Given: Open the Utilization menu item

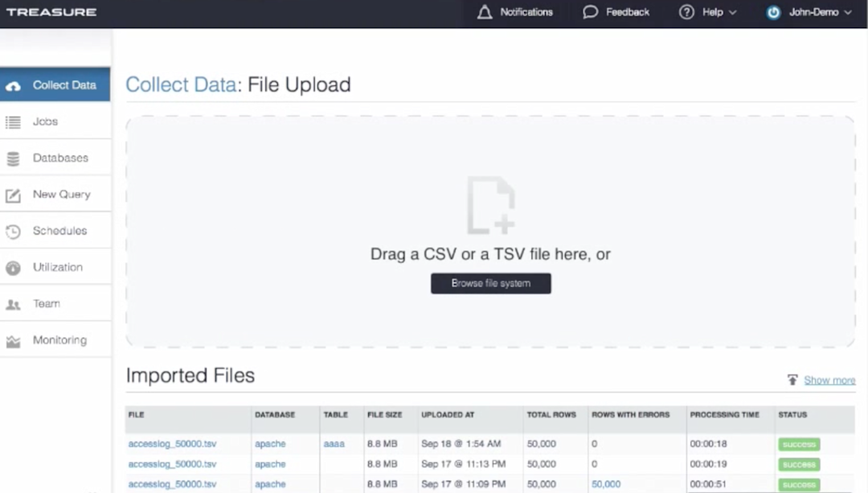Looking at the screenshot, I should click(55, 267).
